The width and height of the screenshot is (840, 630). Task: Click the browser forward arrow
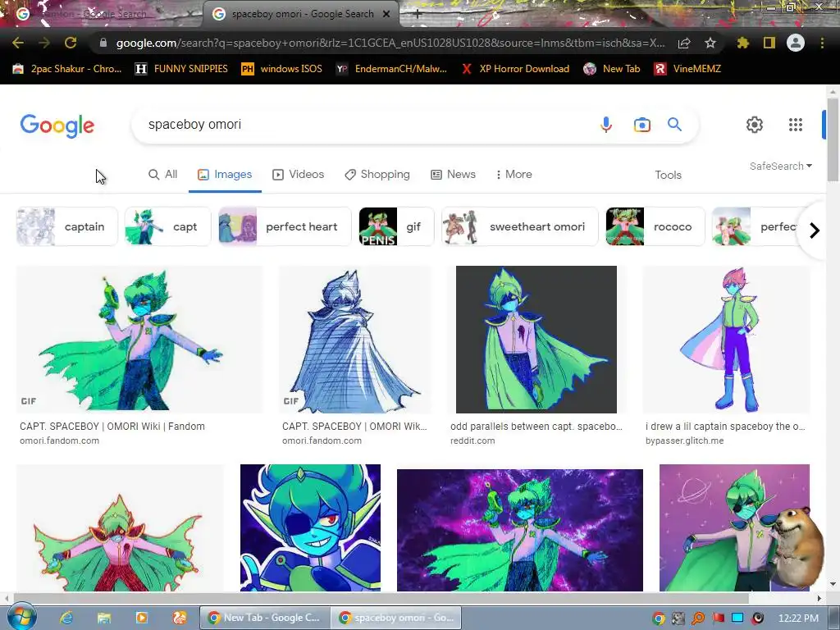click(x=44, y=43)
